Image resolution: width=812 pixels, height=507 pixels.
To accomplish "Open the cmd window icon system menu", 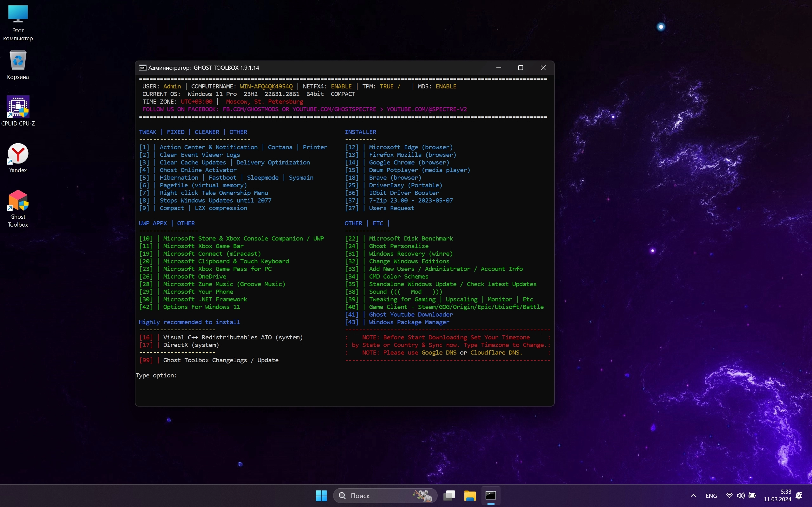I will [143, 68].
